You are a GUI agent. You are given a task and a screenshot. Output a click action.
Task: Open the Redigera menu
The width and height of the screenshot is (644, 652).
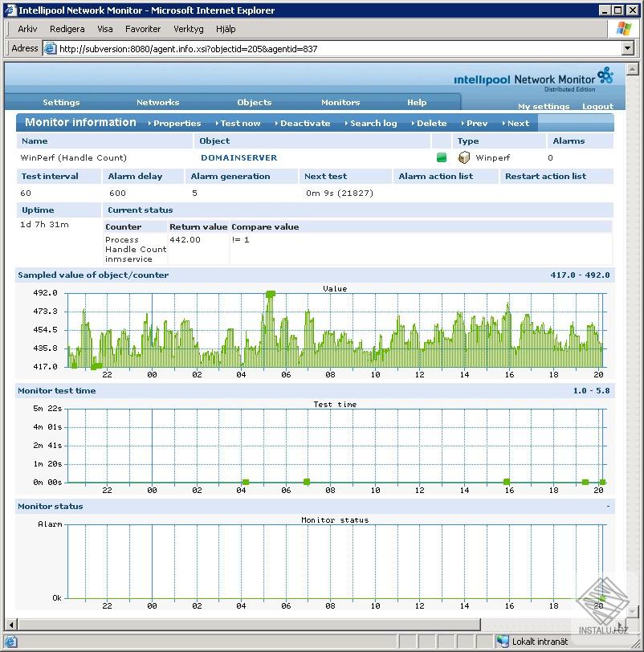67,29
